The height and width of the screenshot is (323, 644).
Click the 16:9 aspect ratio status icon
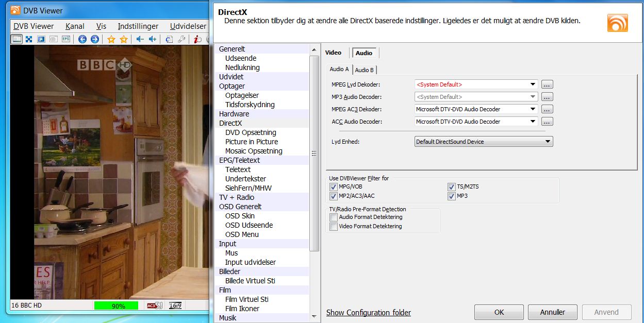coord(175,305)
